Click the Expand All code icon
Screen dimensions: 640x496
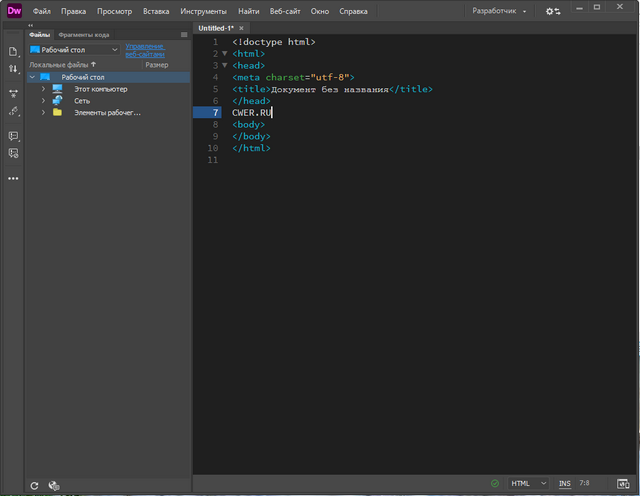tap(13, 93)
